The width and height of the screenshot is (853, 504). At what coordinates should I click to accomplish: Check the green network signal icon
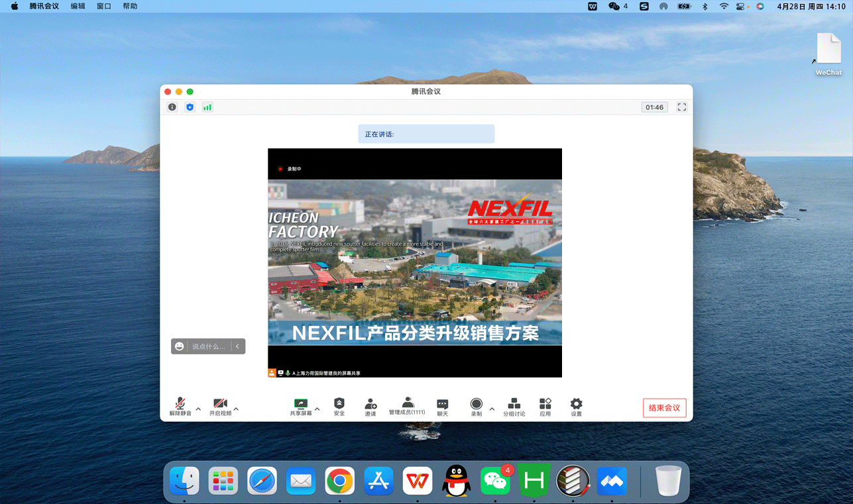[x=207, y=107]
